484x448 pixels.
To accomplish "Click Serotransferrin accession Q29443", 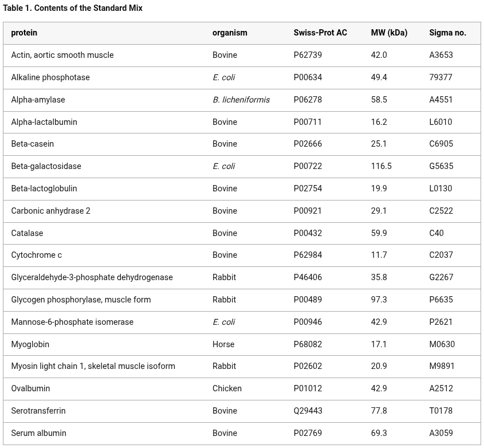I will coord(308,411).
